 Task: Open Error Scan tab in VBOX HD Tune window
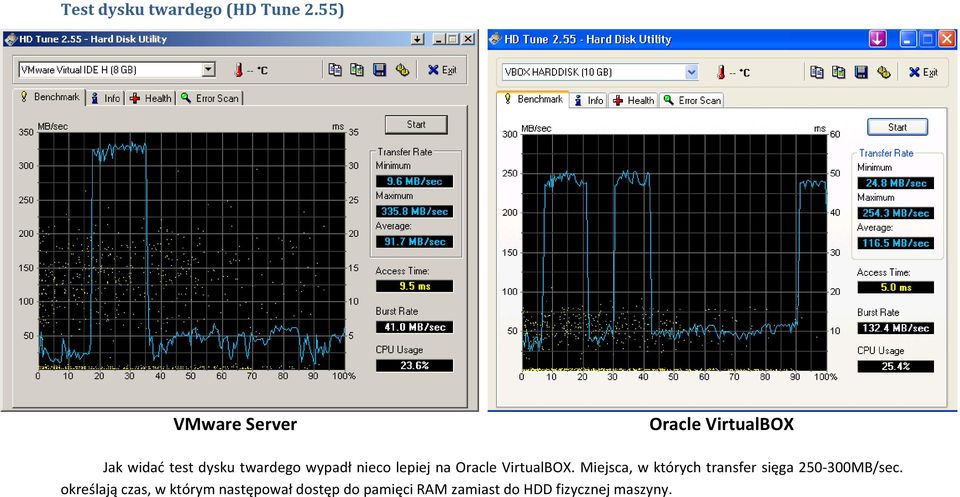(x=692, y=100)
